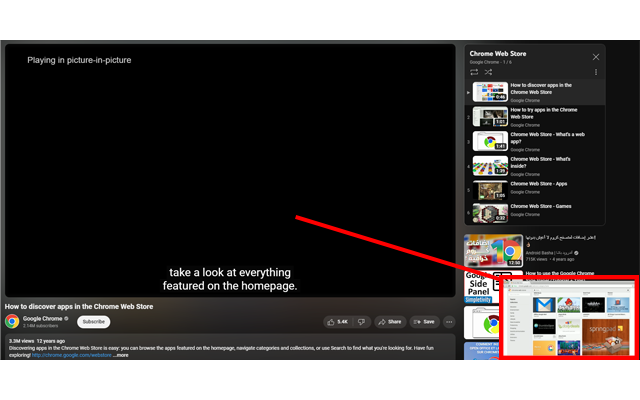The image size is (640, 400).
Task: Open Google Chrome channel avatar
Action: click(x=12, y=322)
